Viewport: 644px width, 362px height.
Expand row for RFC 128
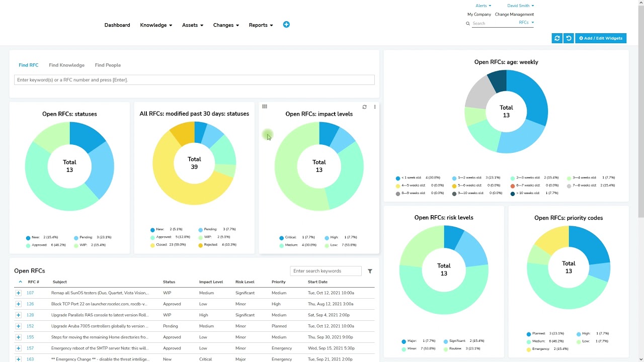pyautogui.click(x=19, y=315)
